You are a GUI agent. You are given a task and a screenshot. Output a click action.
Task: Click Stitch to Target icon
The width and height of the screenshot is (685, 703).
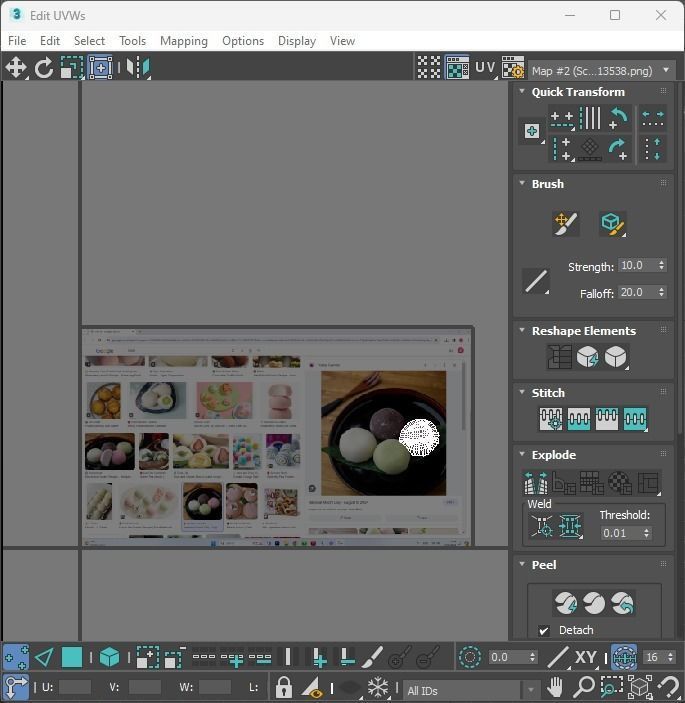(x=551, y=418)
